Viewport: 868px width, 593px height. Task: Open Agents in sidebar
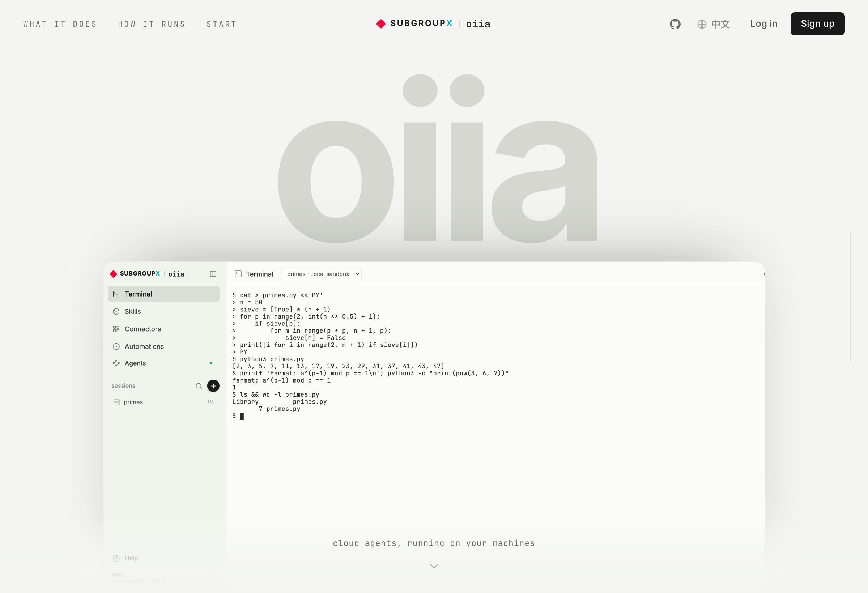coord(163,363)
